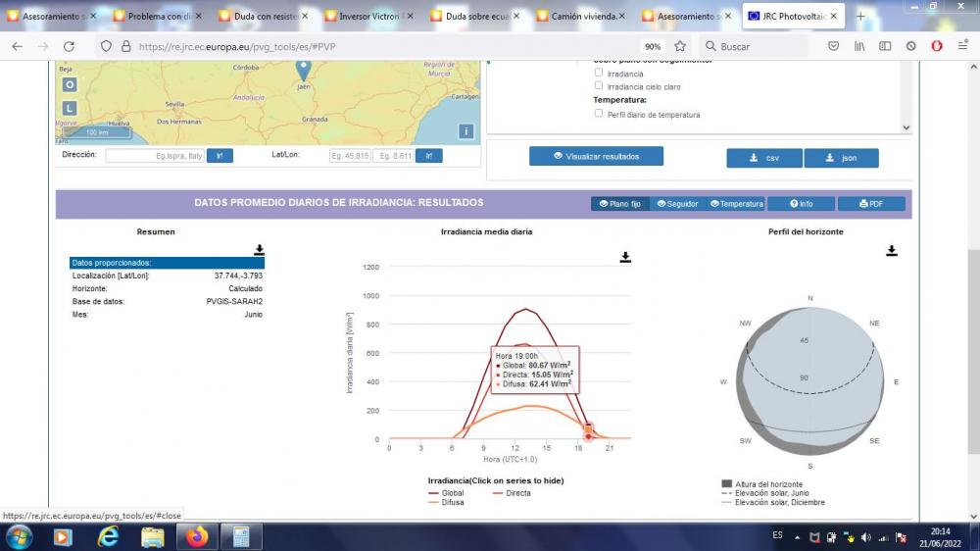Show site security shield information
The image size is (980, 551).
tap(106, 46)
